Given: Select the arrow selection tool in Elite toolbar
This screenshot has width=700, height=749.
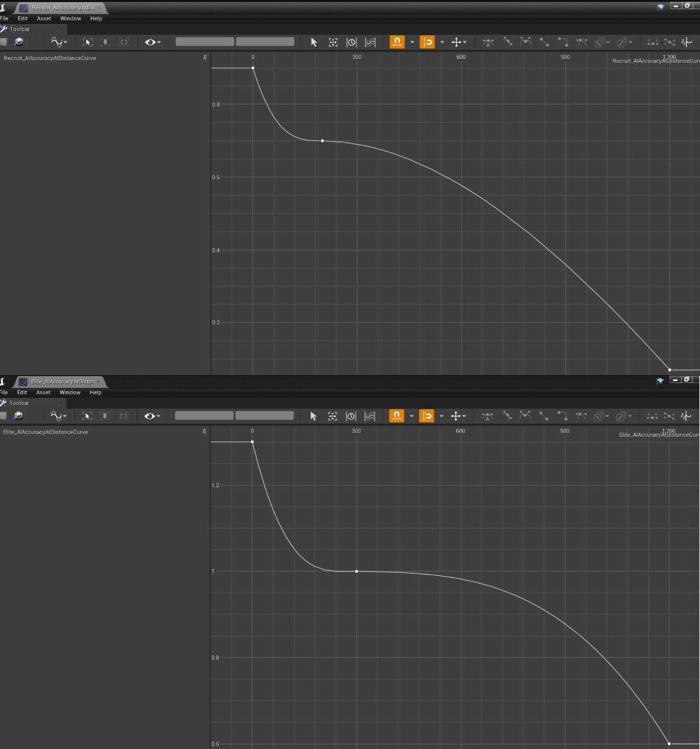Looking at the screenshot, I should [313, 416].
